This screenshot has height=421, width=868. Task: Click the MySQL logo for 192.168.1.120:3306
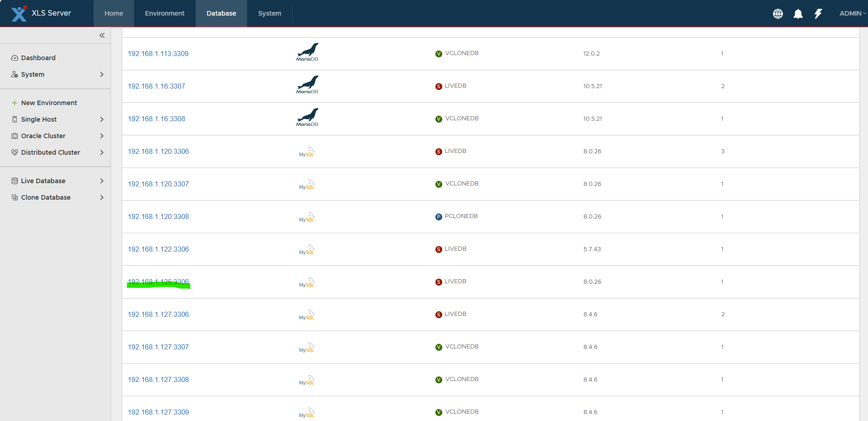click(307, 152)
